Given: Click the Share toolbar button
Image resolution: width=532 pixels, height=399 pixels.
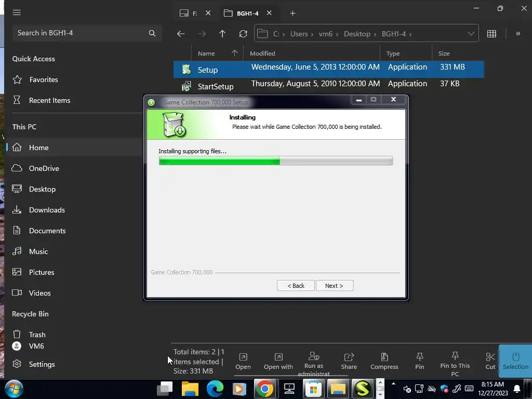Looking at the screenshot, I should 349,362.
